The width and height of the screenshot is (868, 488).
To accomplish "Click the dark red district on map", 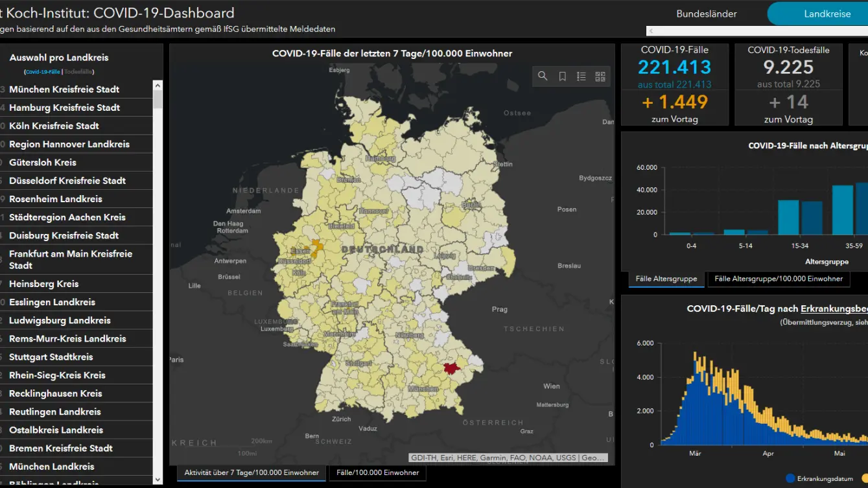I will pos(451,369).
